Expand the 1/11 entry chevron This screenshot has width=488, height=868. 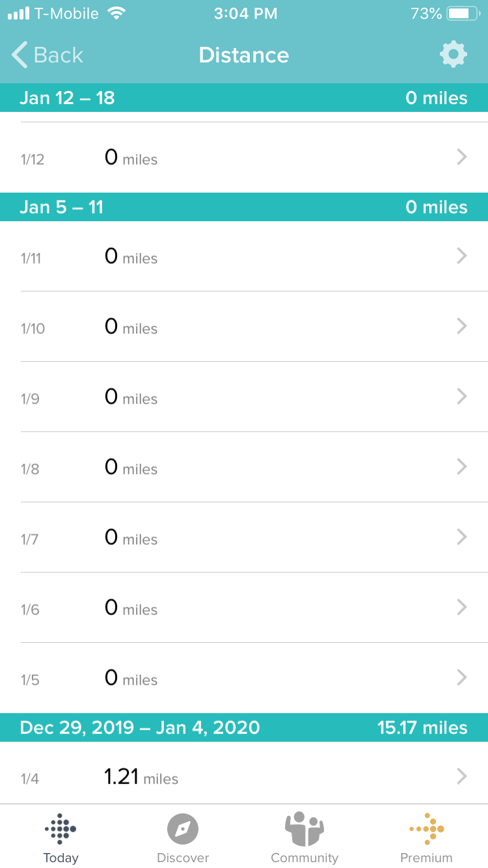(x=462, y=256)
